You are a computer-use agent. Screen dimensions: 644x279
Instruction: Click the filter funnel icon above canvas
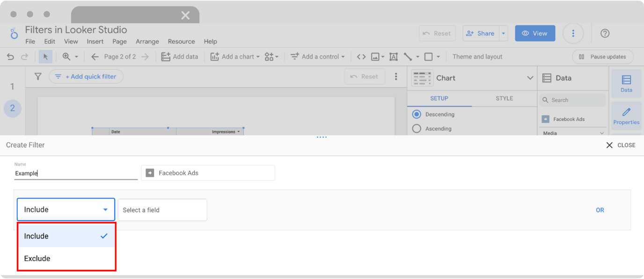point(37,76)
